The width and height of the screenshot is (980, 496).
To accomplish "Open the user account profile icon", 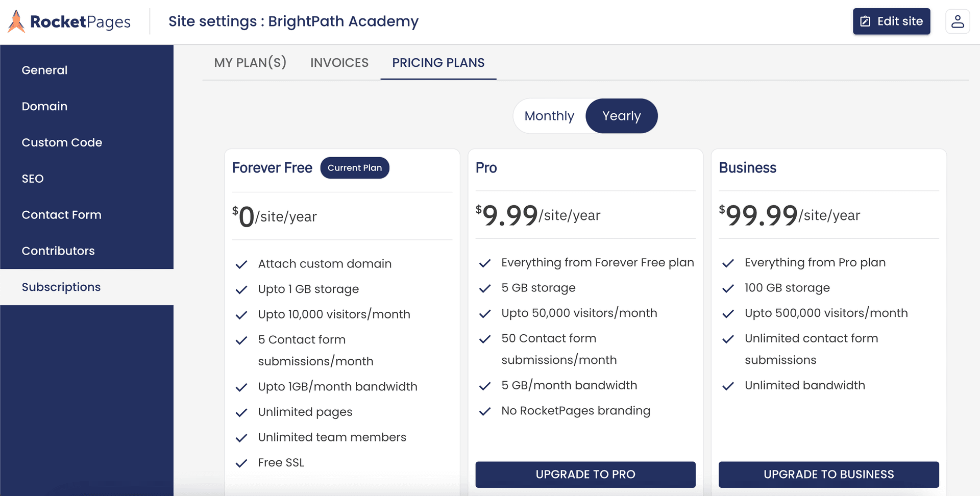I will (x=957, y=21).
